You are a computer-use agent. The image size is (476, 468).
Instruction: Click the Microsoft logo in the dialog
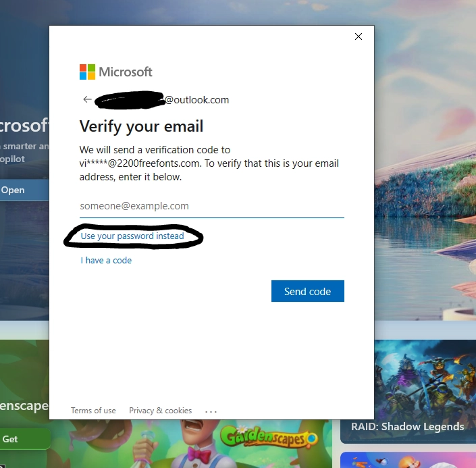[115, 72]
